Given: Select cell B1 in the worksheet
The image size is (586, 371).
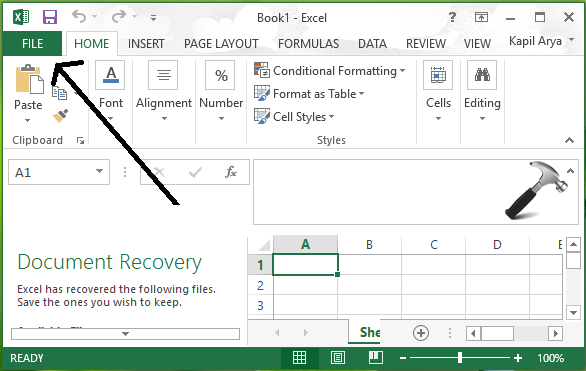Looking at the screenshot, I should click(x=369, y=265).
